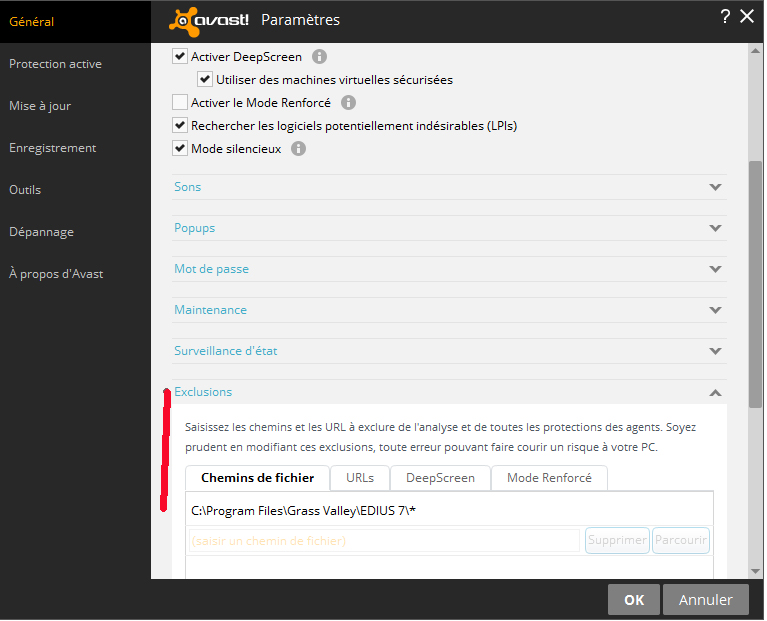
Task: Click the info icon beside Activer le Mode Renforcé
Action: [x=349, y=103]
